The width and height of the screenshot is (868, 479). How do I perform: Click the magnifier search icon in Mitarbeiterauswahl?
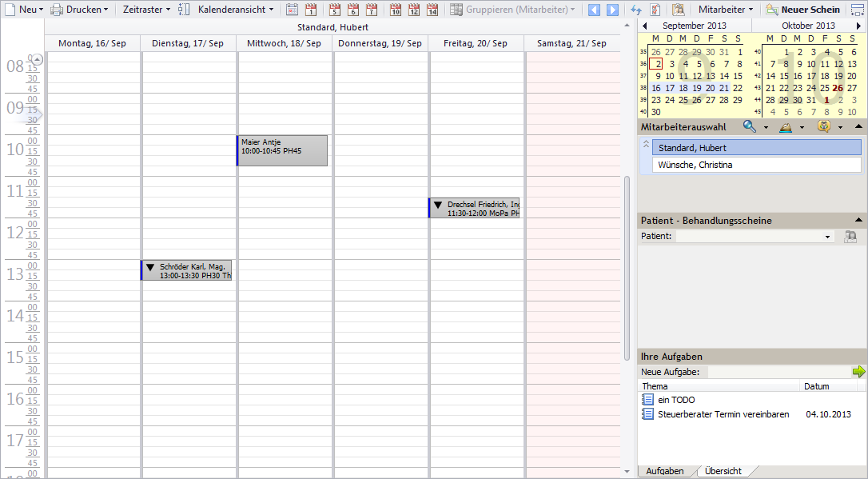click(750, 126)
